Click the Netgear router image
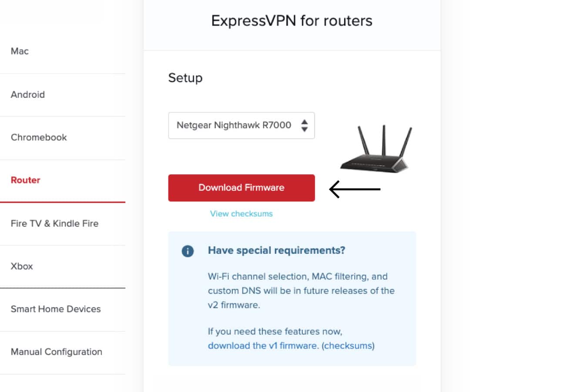This screenshot has height=392, width=583. coord(376,149)
